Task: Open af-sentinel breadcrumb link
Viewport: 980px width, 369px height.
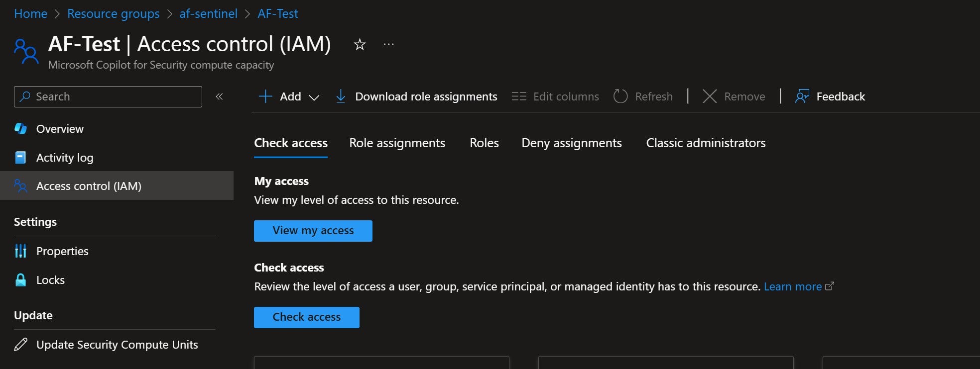Action: tap(208, 14)
